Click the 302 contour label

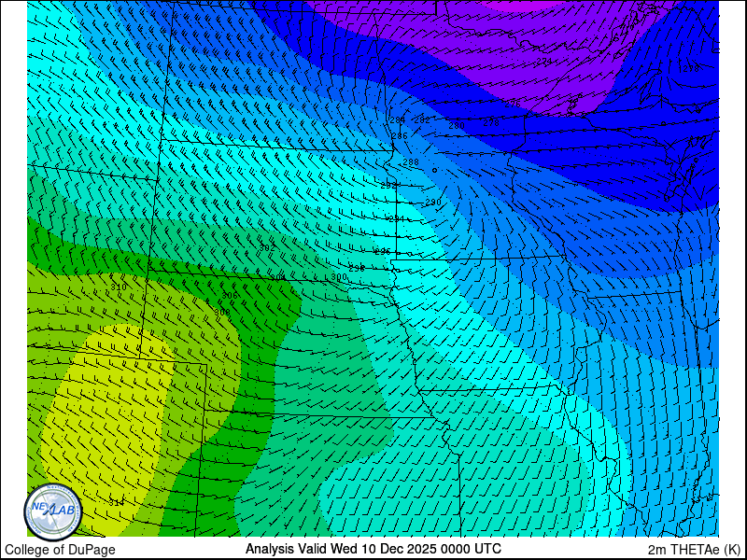coord(267,247)
